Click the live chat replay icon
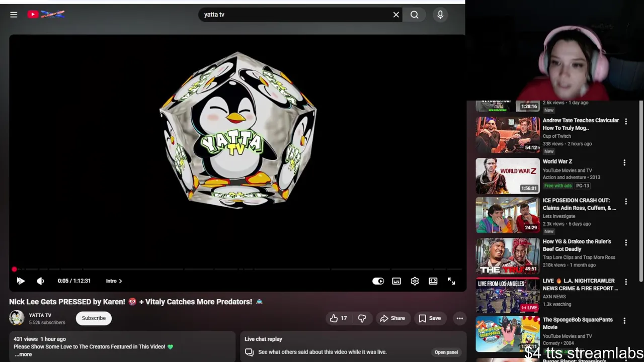 pos(249,352)
